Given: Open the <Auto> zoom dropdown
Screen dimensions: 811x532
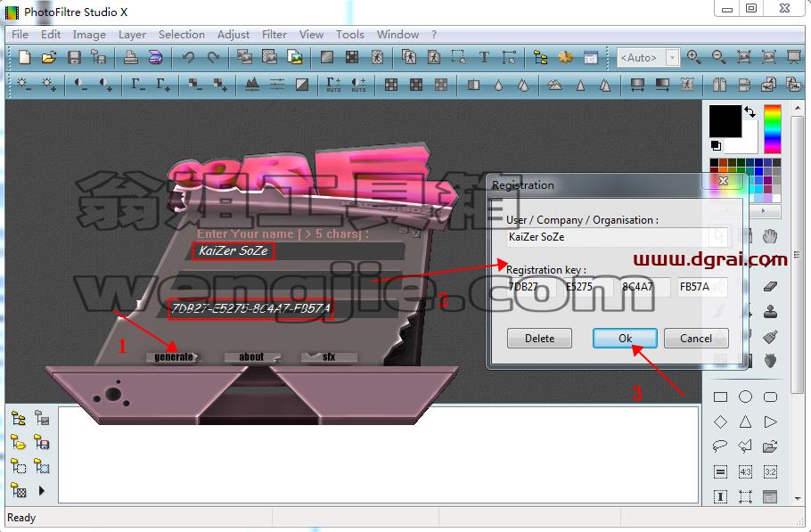Looking at the screenshot, I should point(672,57).
